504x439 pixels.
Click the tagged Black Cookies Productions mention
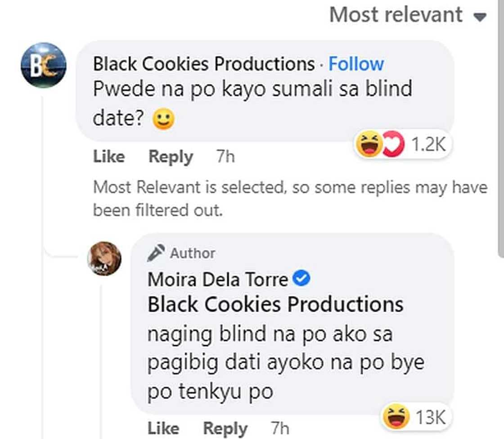point(275,305)
